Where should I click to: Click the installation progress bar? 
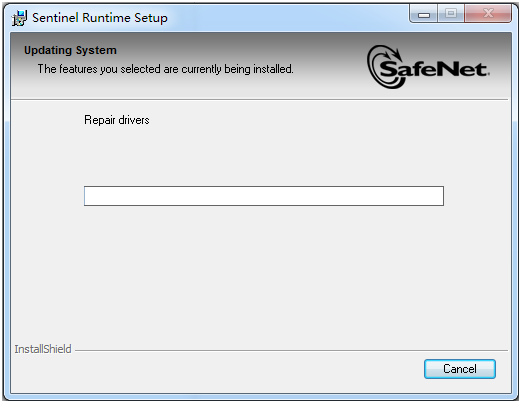[264, 196]
